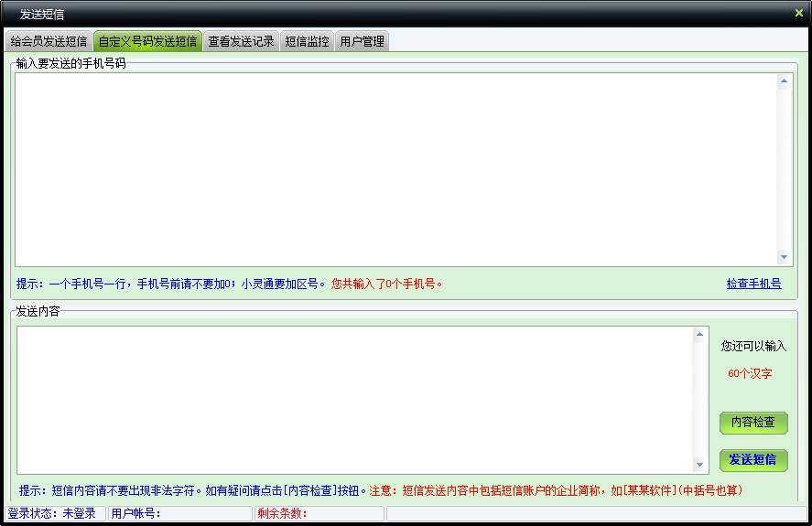
Task: Click the 用户帐号 status bar field
Action: (x=179, y=513)
